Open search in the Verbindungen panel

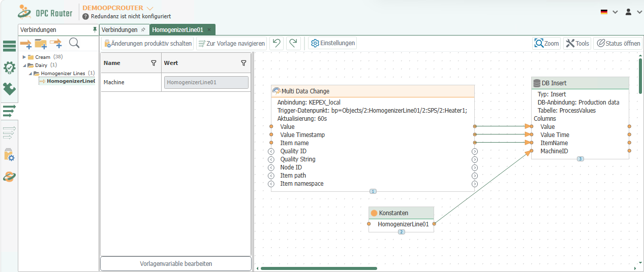click(x=74, y=43)
